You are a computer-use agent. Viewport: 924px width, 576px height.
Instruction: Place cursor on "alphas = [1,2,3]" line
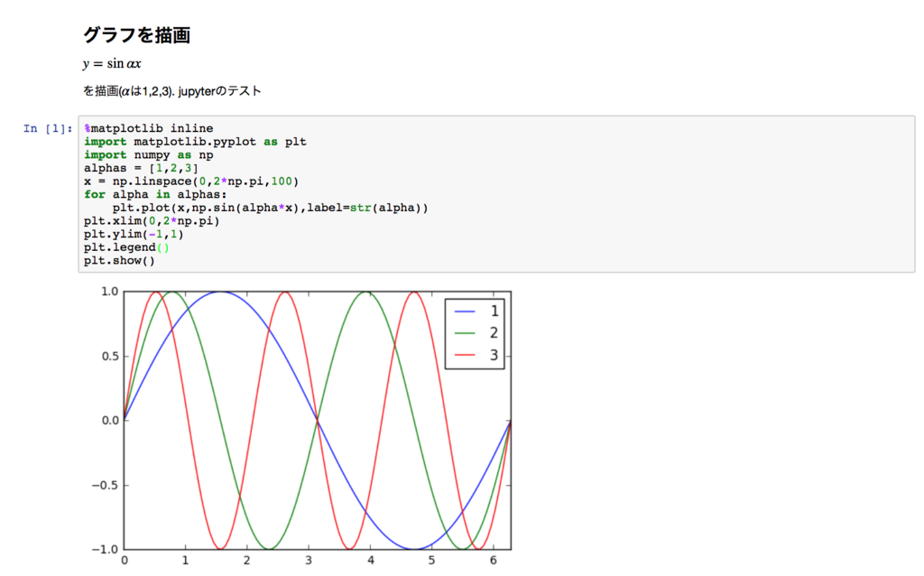pyautogui.click(x=142, y=168)
